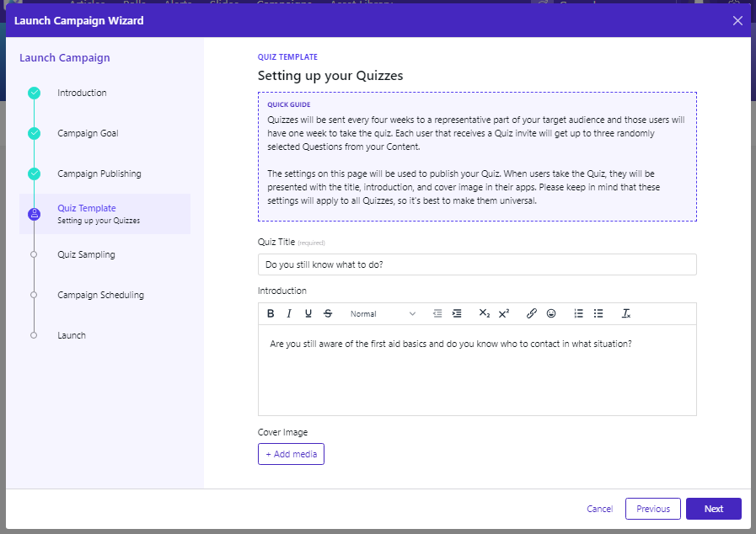The image size is (756, 534).
Task: Cancel the campaign wizard
Action: coord(599,509)
